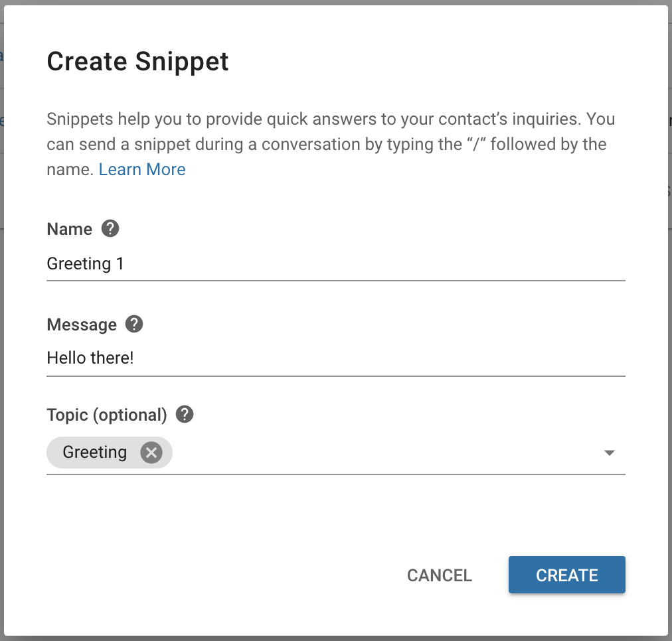The width and height of the screenshot is (672, 641).
Task: Click the Snippets description paragraph
Action: [x=331, y=144]
